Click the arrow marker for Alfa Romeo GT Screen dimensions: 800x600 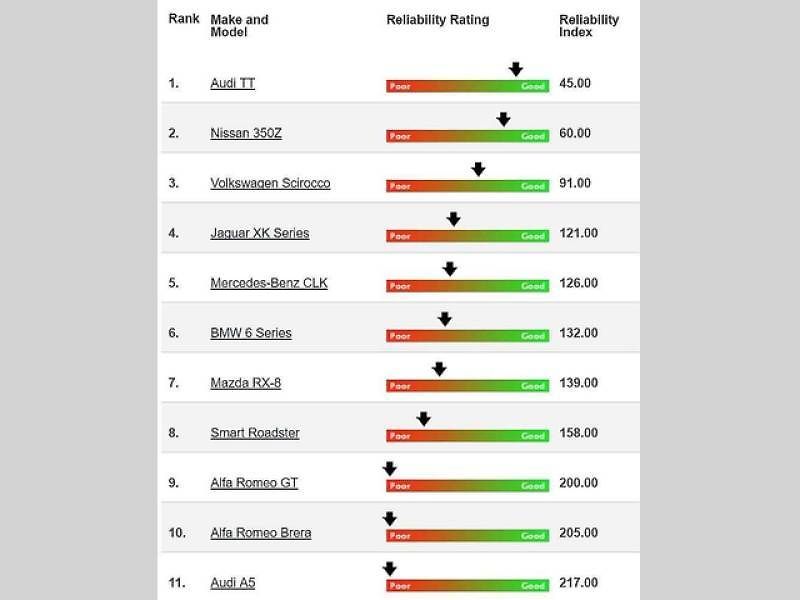tap(390, 469)
